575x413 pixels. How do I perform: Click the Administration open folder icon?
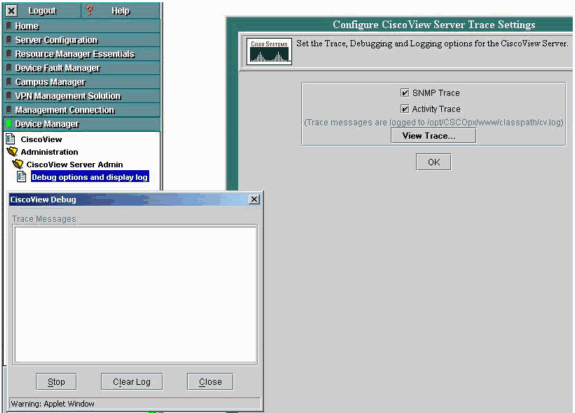(12, 151)
